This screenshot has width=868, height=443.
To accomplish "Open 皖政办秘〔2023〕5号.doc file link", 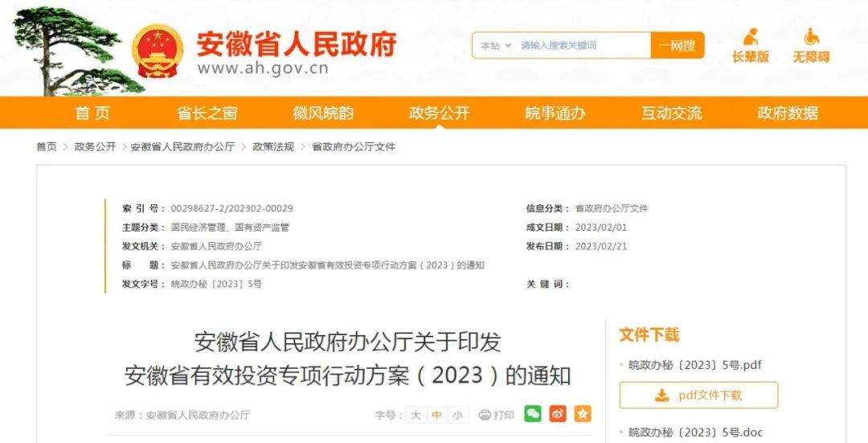I will pyautogui.click(x=695, y=433).
